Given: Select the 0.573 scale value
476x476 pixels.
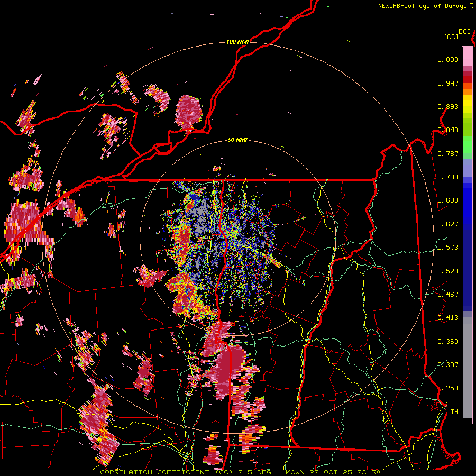Looking at the screenshot, I should click(x=448, y=248).
